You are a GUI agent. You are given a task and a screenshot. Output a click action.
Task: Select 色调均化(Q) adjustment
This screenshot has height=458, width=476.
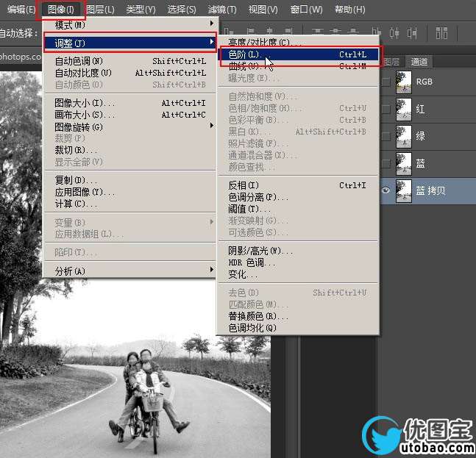(x=298, y=328)
